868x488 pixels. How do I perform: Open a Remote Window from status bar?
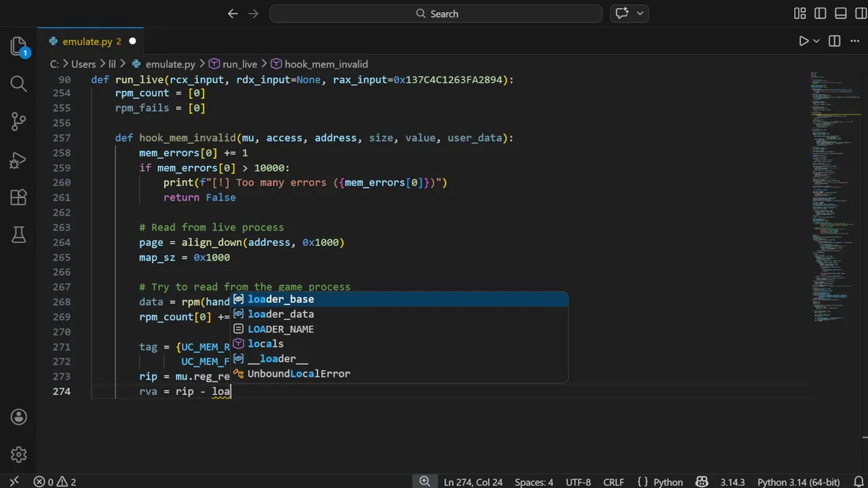(14, 482)
